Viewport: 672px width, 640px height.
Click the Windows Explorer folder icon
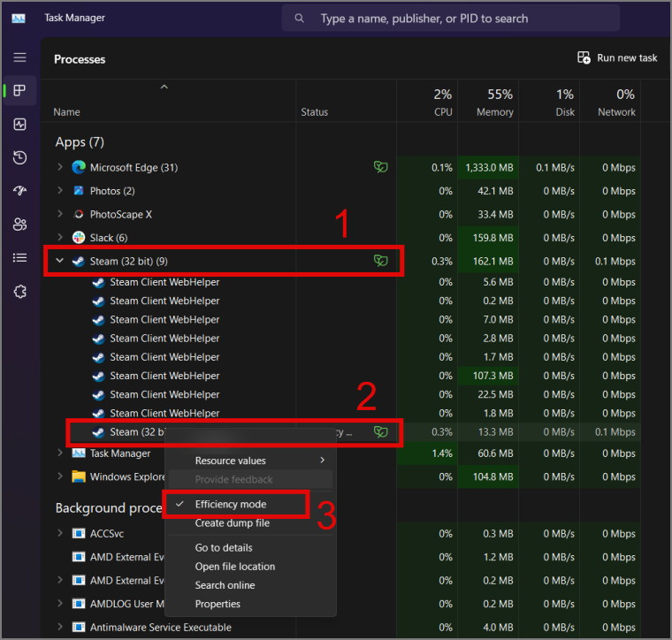pos(79,476)
